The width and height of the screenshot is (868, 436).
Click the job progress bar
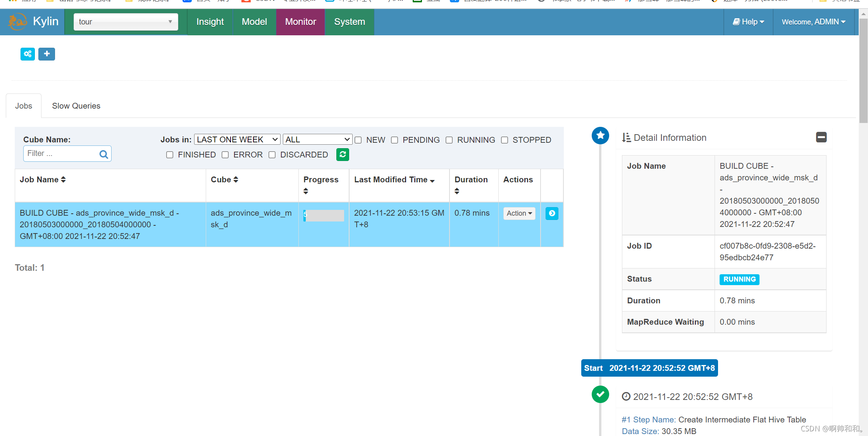click(x=324, y=215)
